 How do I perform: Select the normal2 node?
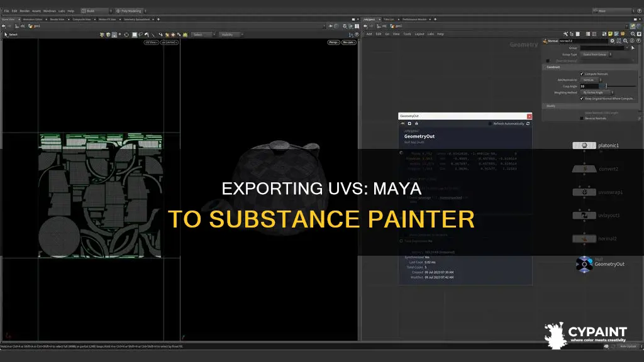[x=584, y=238]
